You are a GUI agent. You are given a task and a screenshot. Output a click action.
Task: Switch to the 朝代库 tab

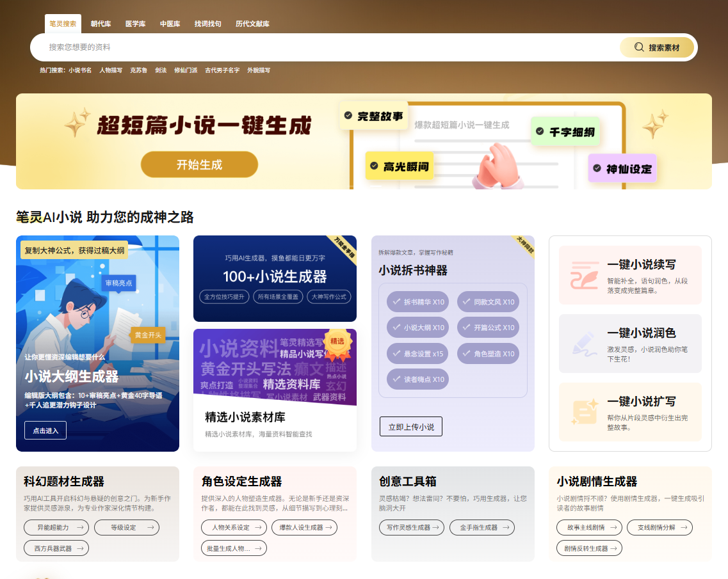click(x=101, y=24)
